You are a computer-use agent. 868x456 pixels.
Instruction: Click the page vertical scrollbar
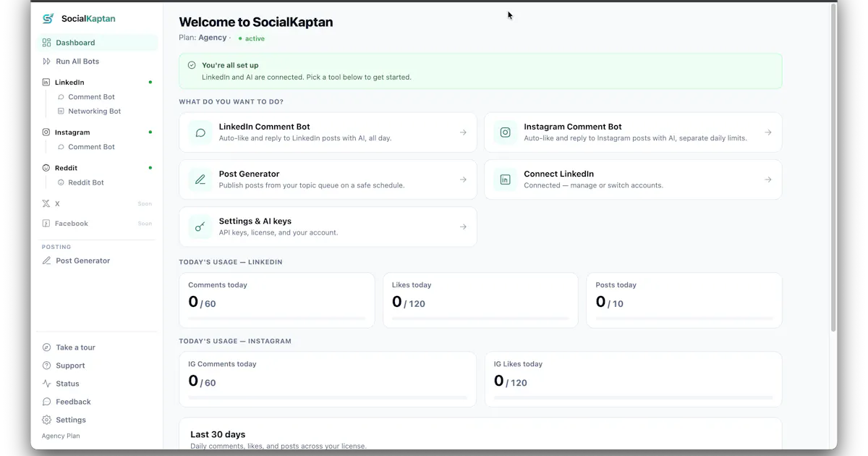coord(833,168)
